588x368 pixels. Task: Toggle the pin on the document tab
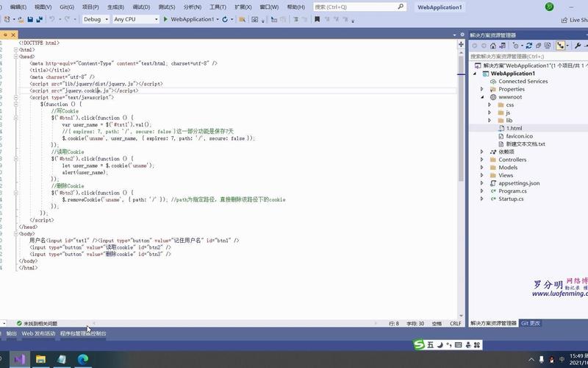[5, 35]
